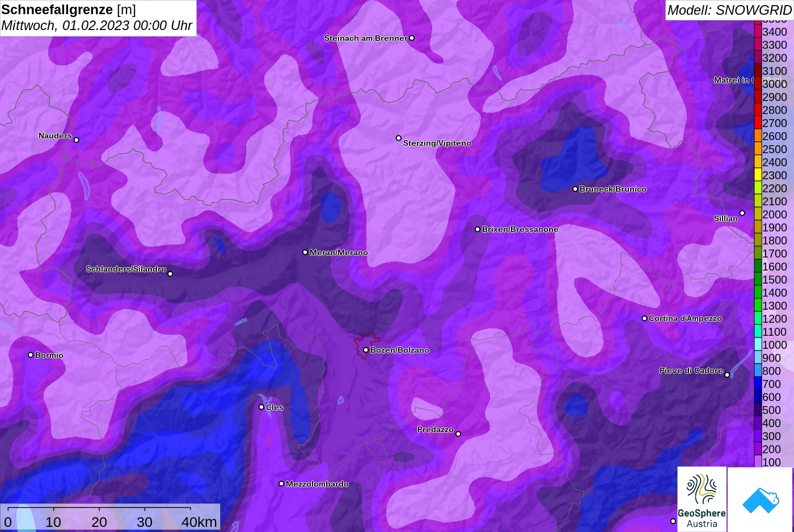Click the 'Schneefallgrenze [m]' title text

click(x=69, y=10)
